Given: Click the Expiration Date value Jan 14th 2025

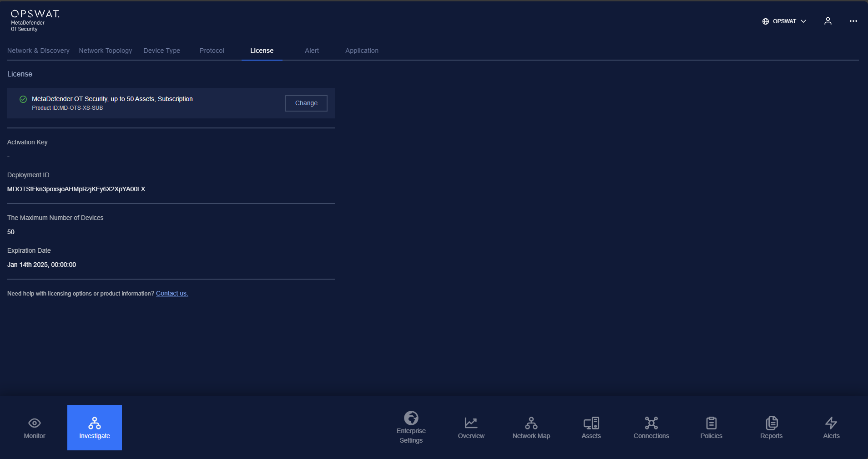Looking at the screenshot, I should (x=41, y=265).
